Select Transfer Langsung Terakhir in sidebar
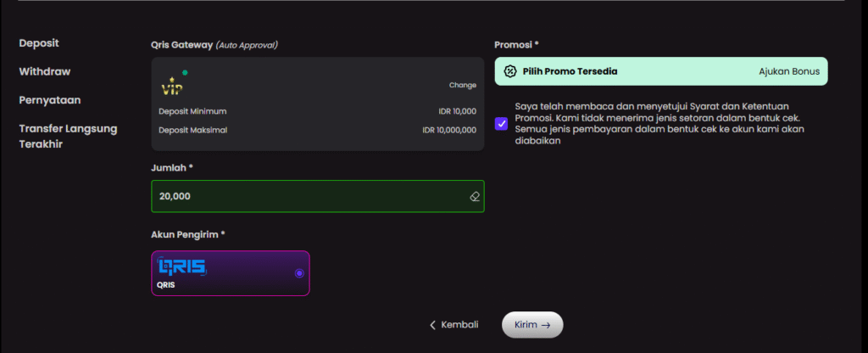 point(68,136)
